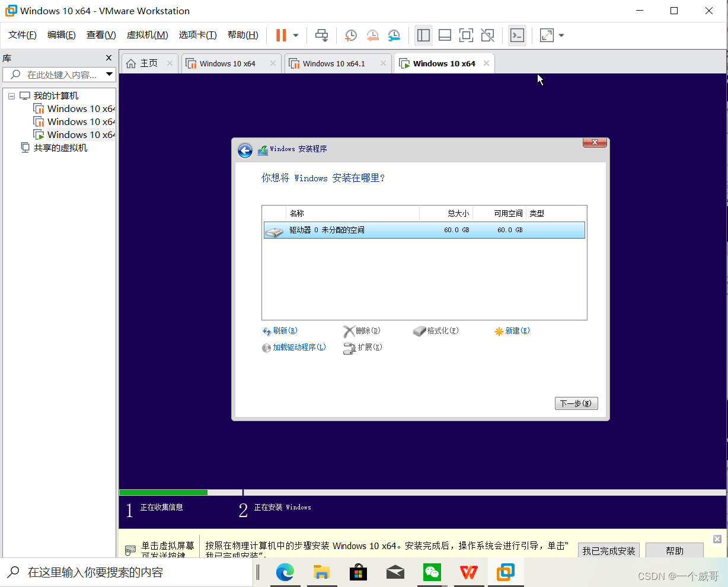728x587 pixels.
Task: Open the console view icon
Action: (517, 35)
